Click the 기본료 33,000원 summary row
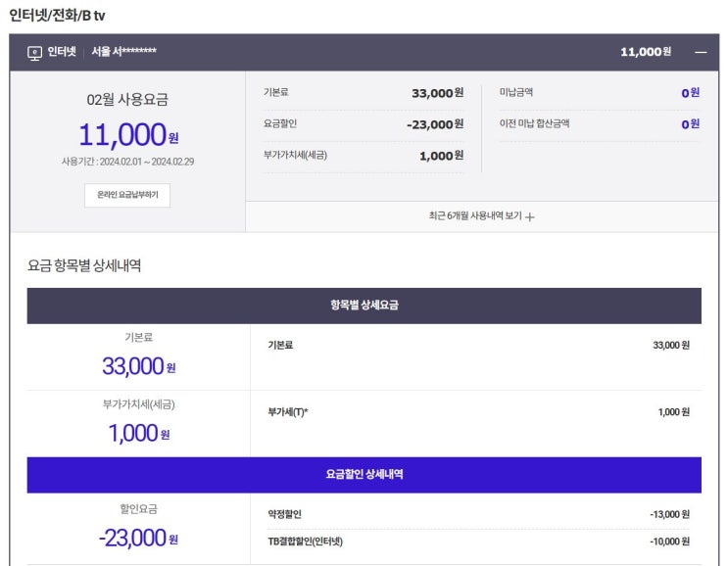This screenshot has width=728, height=566. pyautogui.click(x=364, y=93)
